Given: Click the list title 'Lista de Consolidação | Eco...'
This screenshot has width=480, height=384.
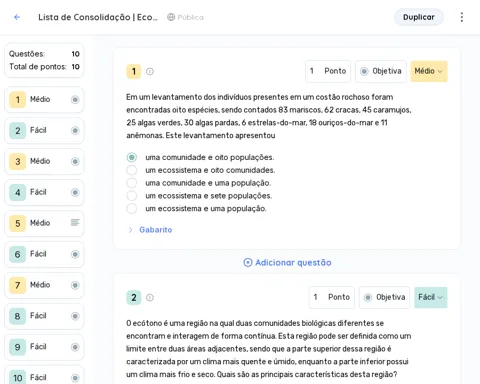Looking at the screenshot, I should 98,17.
